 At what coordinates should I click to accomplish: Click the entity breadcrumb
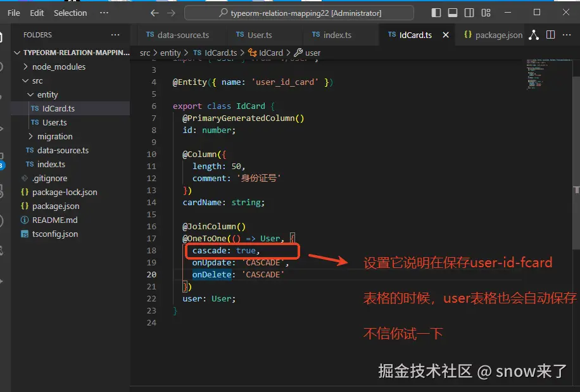(170, 53)
